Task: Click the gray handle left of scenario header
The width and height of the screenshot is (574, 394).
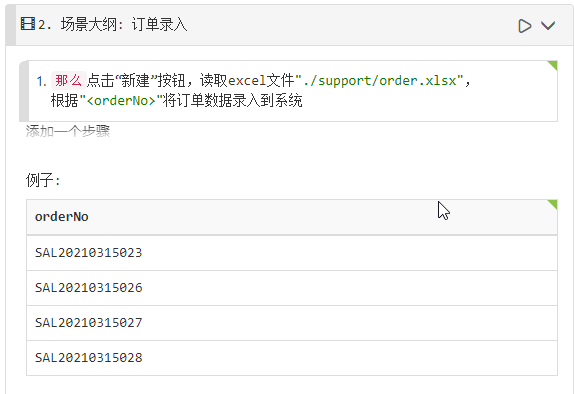Action: pyautogui.click(x=11, y=25)
